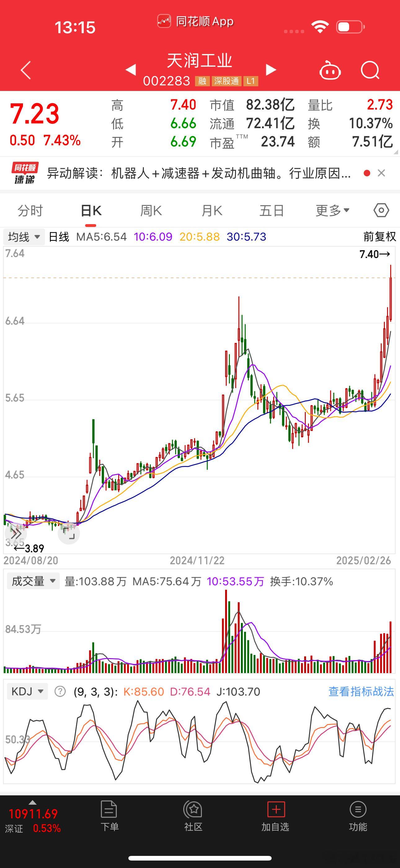This screenshot has width=400, height=868.
Task: Dismiss the 异动解读 news banner
Action: click(381, 173)
